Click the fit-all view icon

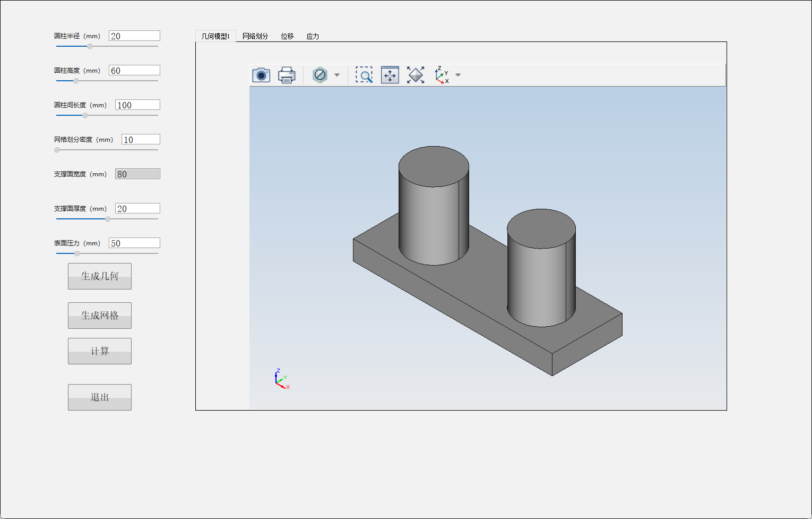coord(416,75)
